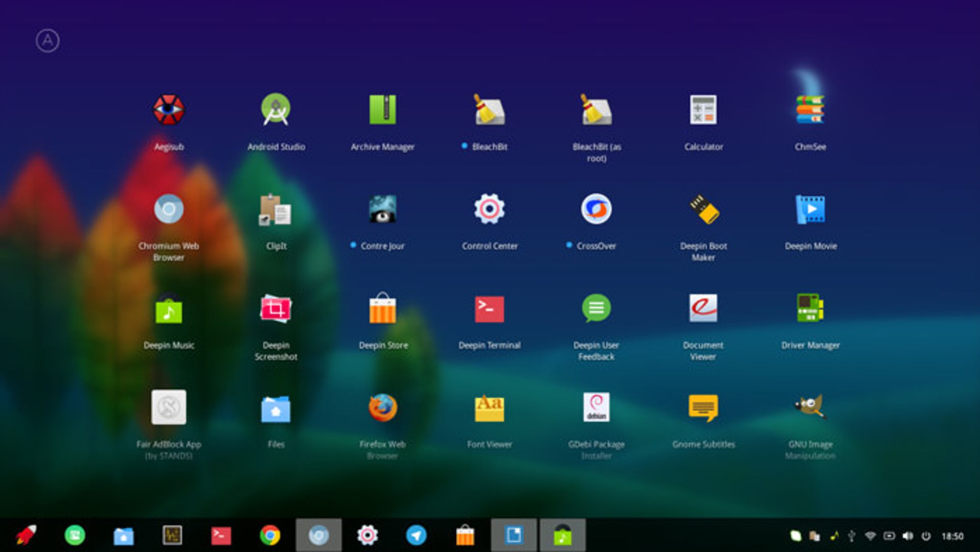Click the power button in the system tray
Image resolution: width=980 pixels, height=552 pixels.
pyautogui.click(x=926, y=535)
